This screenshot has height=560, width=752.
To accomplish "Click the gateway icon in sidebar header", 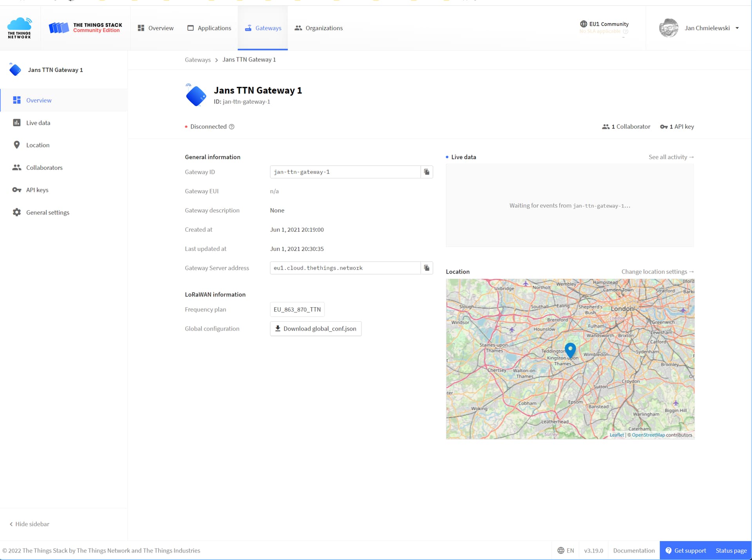I will tap(15, 70).
